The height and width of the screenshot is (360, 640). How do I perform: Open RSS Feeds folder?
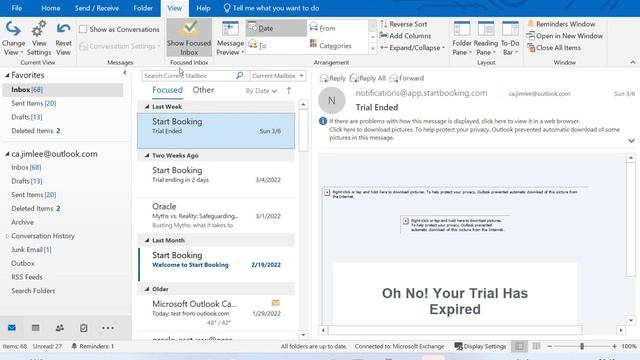pos(27,277)
